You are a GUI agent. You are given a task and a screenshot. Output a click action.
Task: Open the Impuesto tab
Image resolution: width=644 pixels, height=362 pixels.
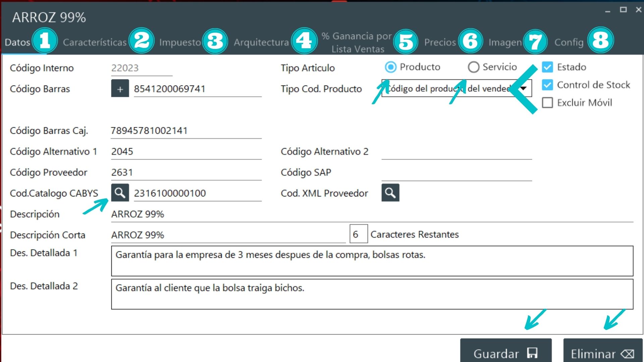(180, 42)
